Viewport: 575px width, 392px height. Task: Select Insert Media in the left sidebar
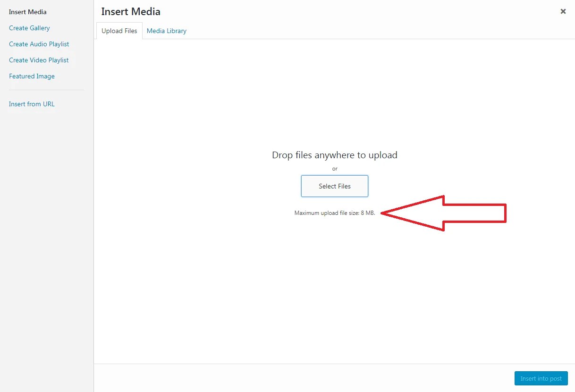click(27, 12)
